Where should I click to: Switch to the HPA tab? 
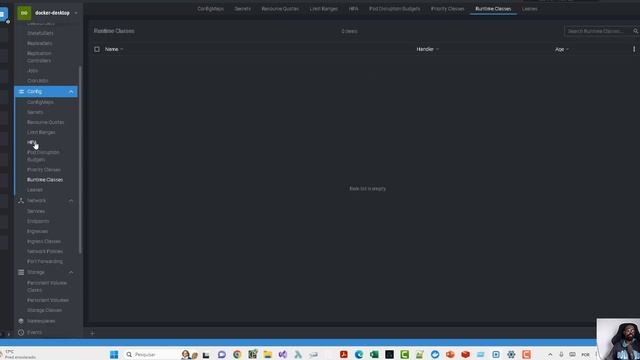353,9
